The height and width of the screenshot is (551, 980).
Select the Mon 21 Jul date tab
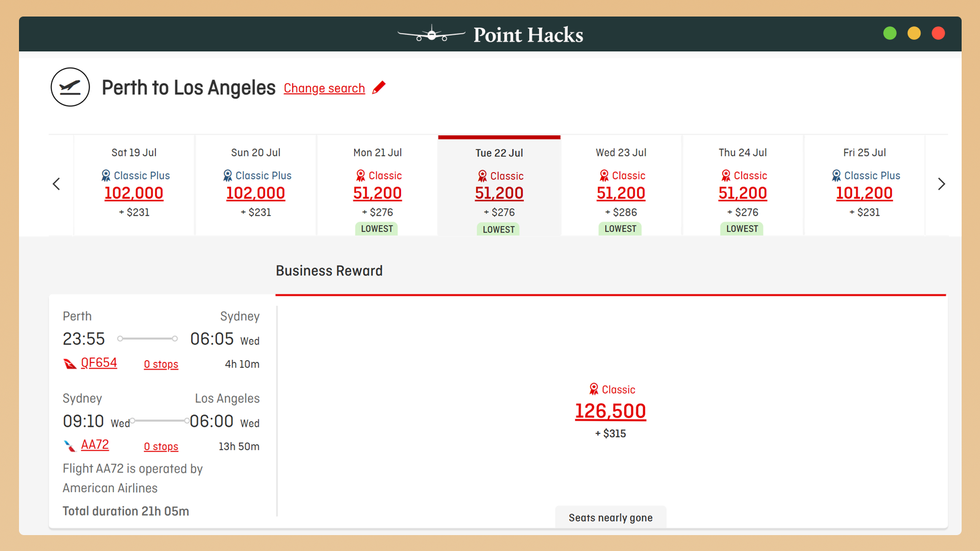[377, 185]
